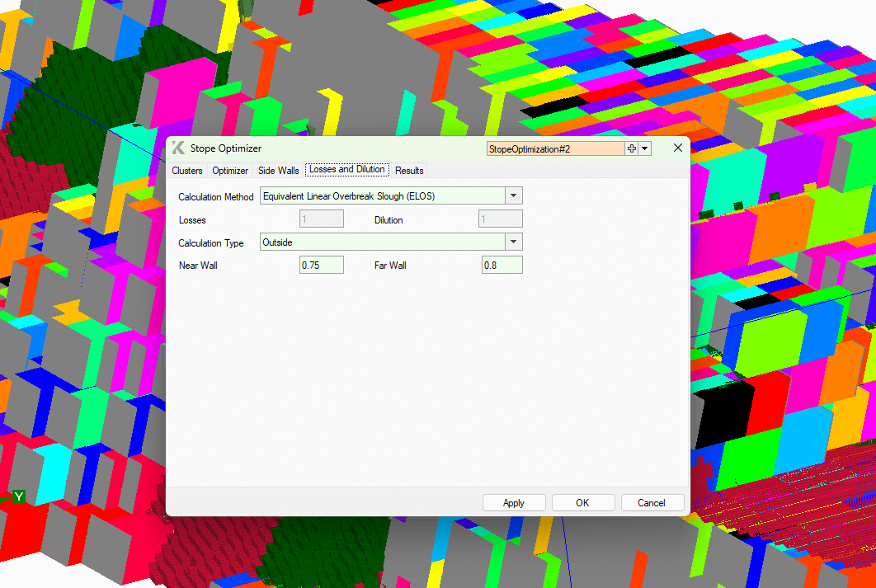
Task: Switch to the Optimizer tab
Action: click(229, 171)
